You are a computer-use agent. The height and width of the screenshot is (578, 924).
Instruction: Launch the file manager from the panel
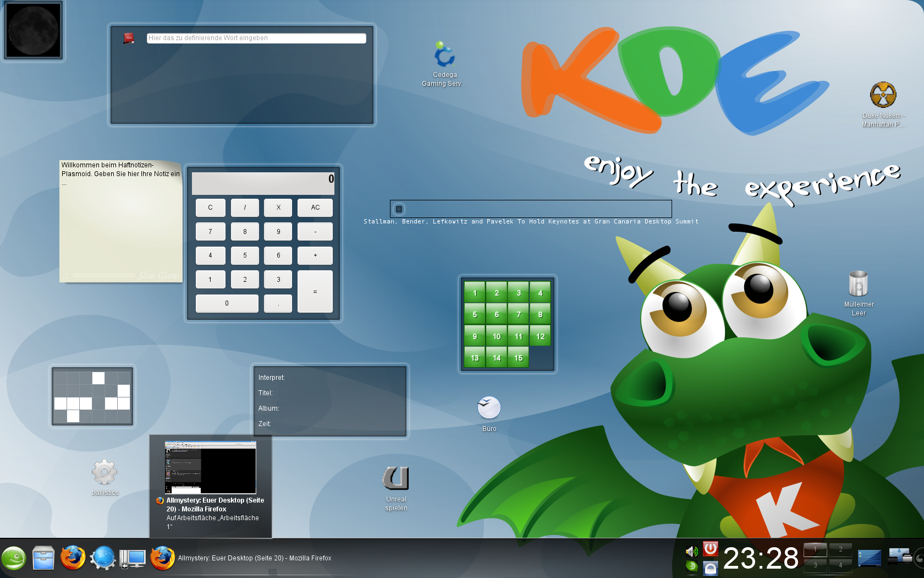click(x=43, y=558)
